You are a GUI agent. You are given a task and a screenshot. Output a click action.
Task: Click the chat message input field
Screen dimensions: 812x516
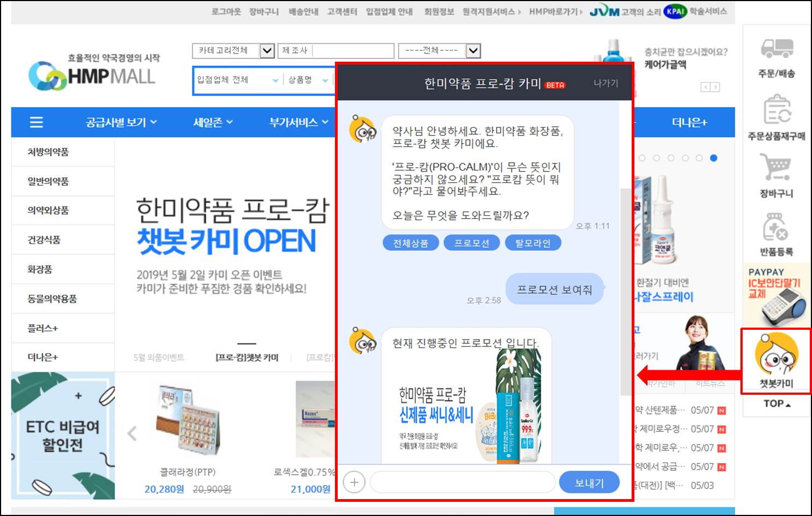coord(463,482)
